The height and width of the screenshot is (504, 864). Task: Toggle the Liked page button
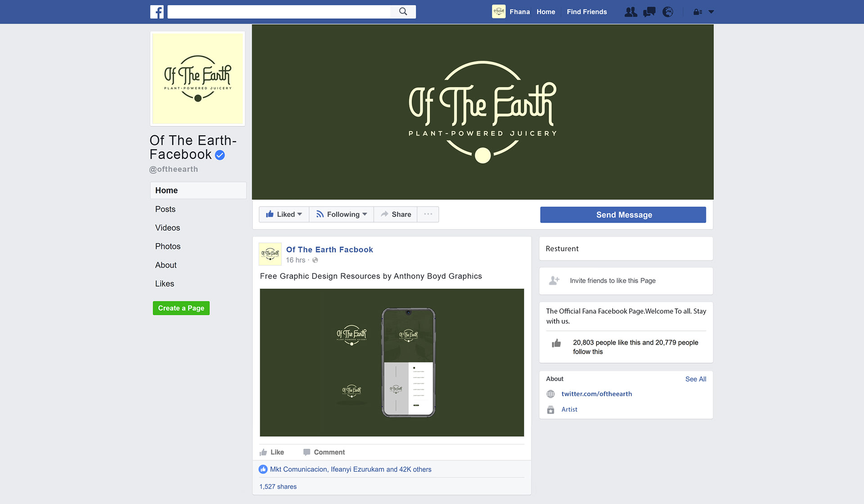click(x=284, y=214)
